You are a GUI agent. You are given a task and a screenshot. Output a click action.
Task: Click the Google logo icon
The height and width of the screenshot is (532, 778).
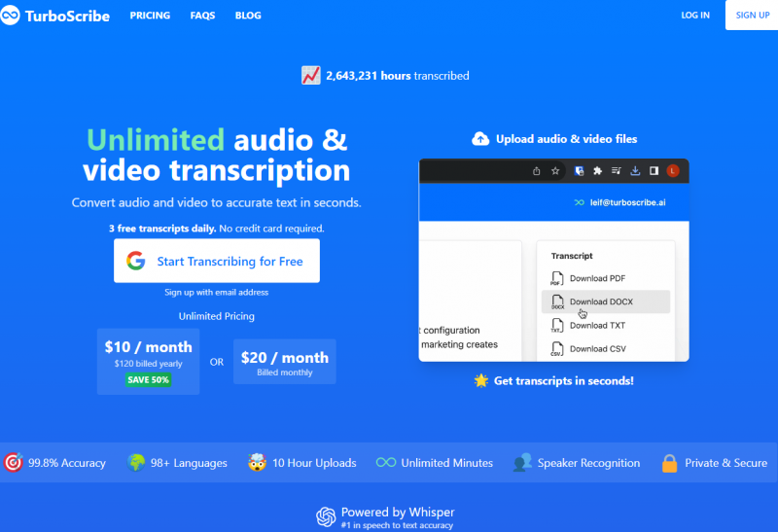pos(135,261)
